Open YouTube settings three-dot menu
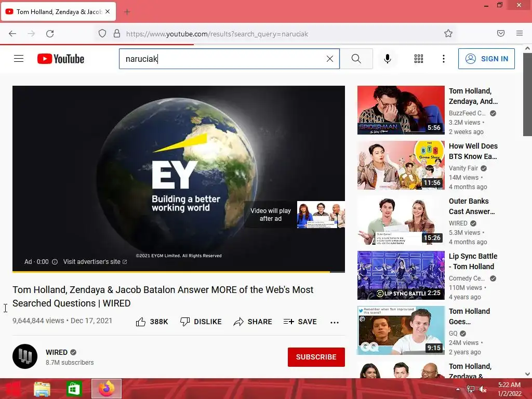The image size is (532, 399). [x=444, y=59]
